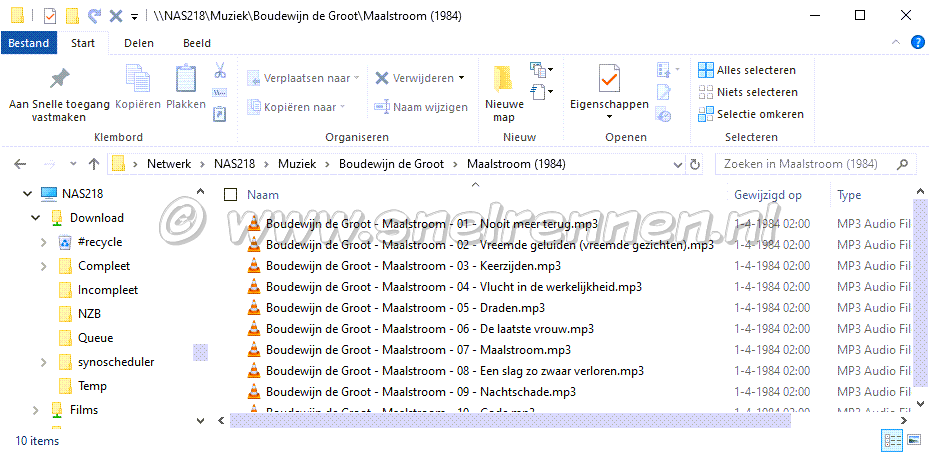
Task: Click the edit icon in Openen group
Action: (x=664, y=92)
